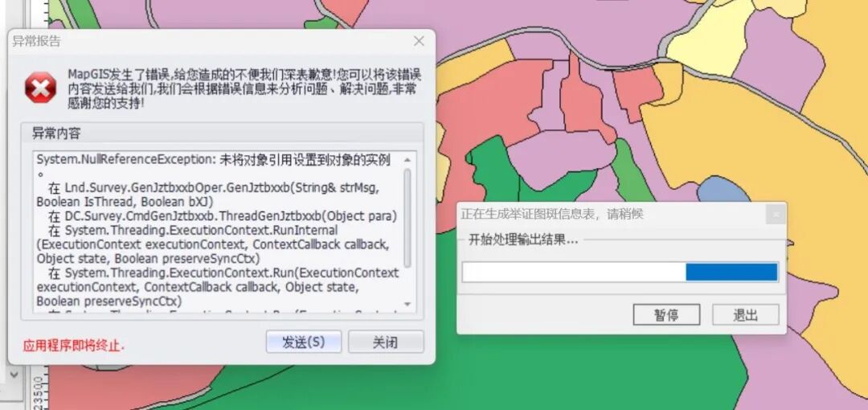868x410 pixels.
Task: Click inside the NullReferenceException stack trace text
Action: pos(217,231)
